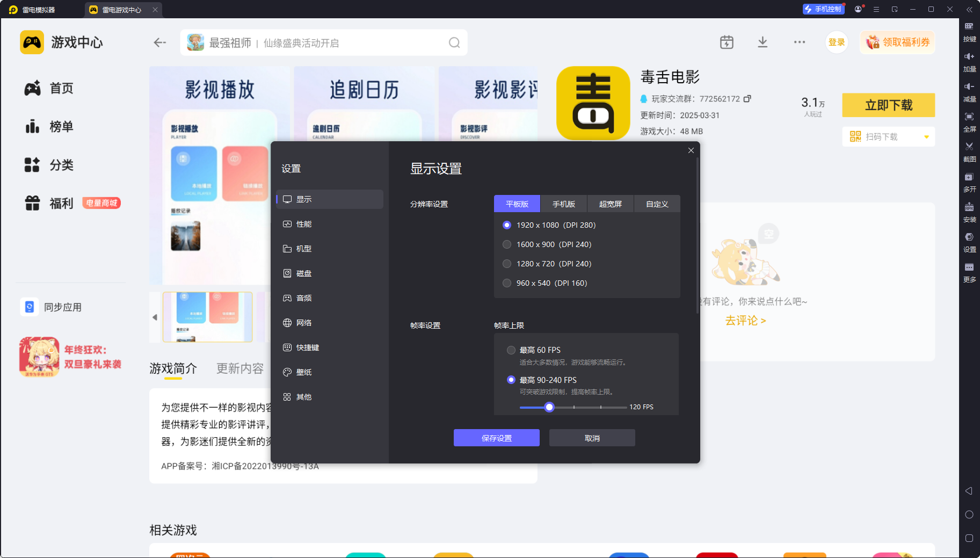Viewport: 980px width, 558px height.
Task: Open the three-dot more options menu
Action: [x=800, y=42]
